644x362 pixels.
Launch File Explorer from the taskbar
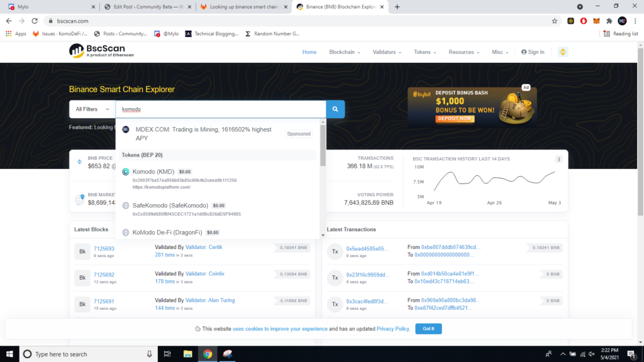187,354
